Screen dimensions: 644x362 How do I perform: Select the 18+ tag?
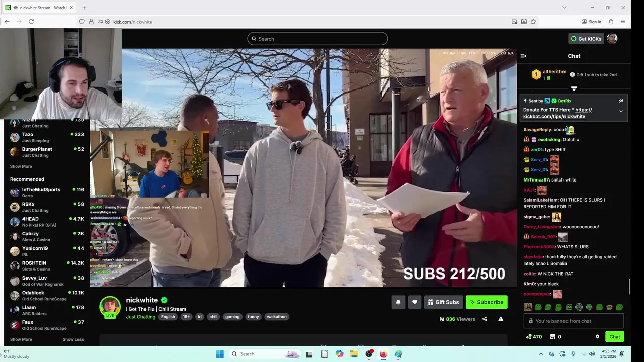[x=186, y=317]
